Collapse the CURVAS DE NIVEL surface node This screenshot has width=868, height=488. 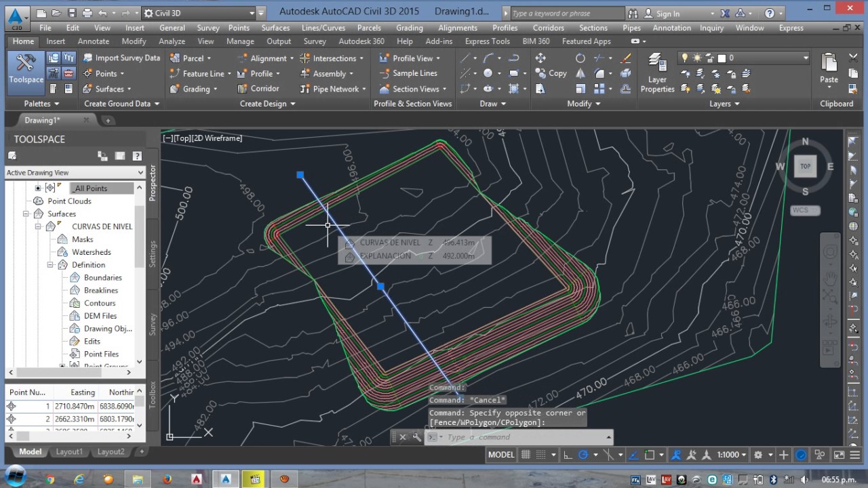[x=38, y=226]
